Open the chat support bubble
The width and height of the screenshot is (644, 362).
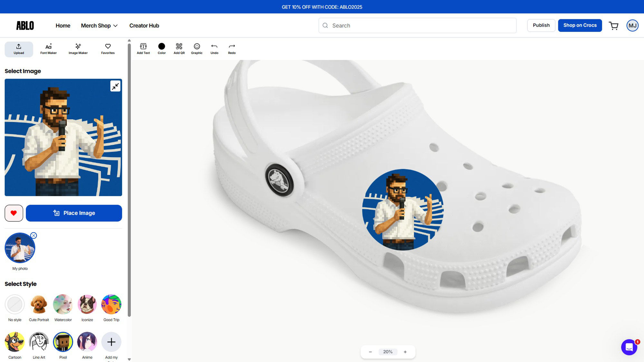coord(629,347)
